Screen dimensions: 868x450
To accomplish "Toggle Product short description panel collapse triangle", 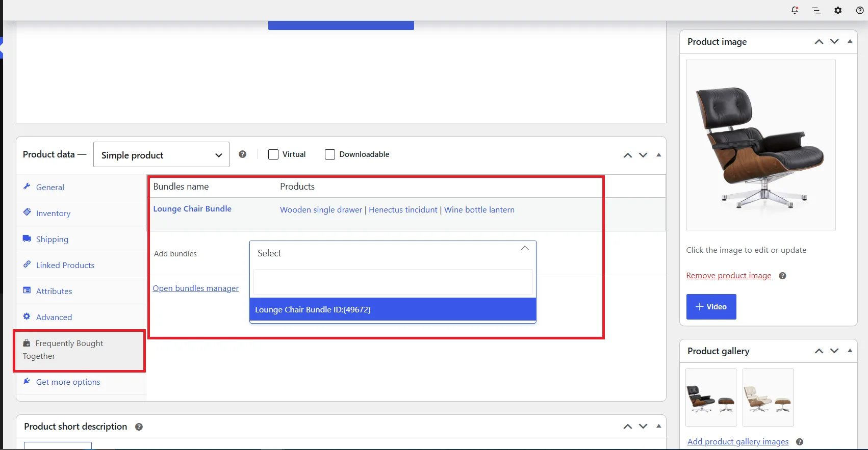I will coord(659,427).
